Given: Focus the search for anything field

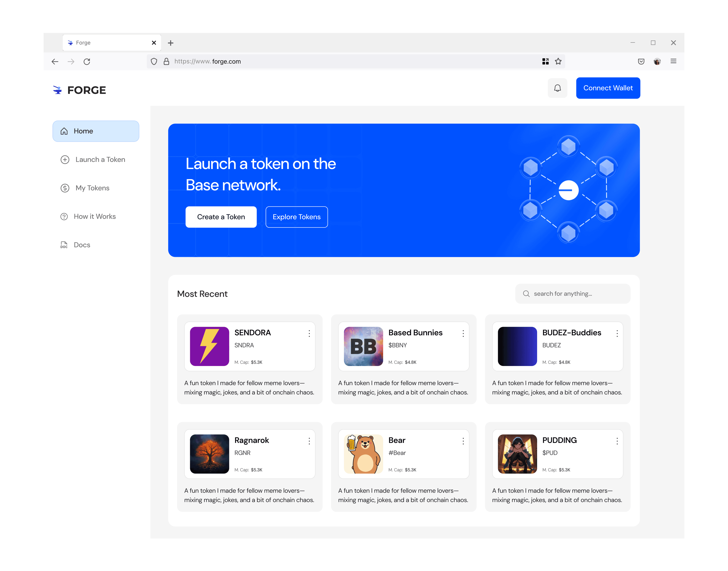Looking at the screenshot, I should point(573,293).
